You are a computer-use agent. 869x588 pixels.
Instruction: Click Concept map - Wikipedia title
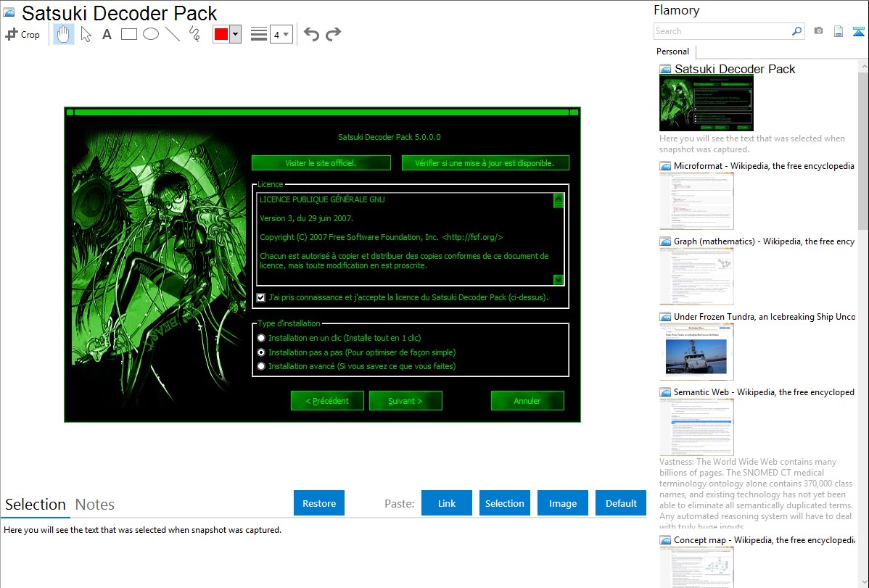coord(765,540)
